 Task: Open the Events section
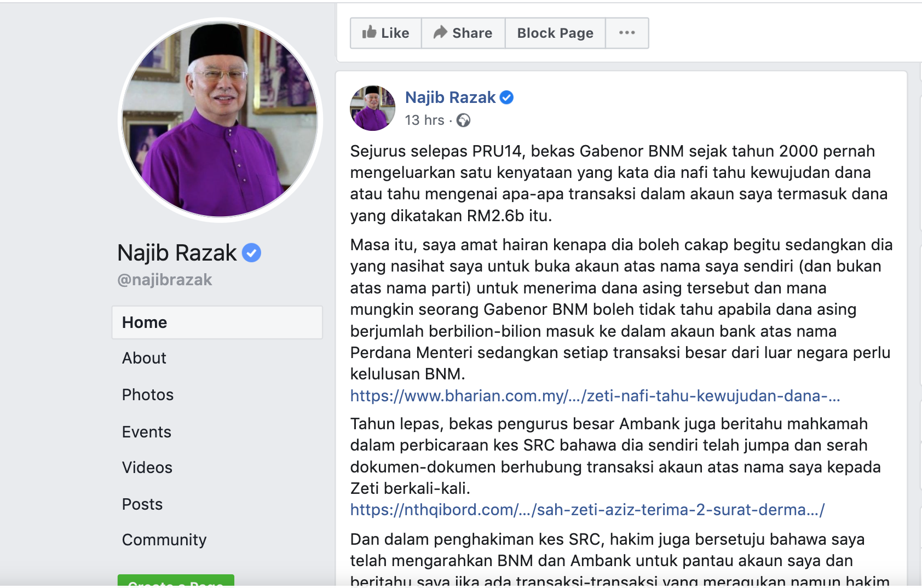pyautogui.click(x=147, y=432)
